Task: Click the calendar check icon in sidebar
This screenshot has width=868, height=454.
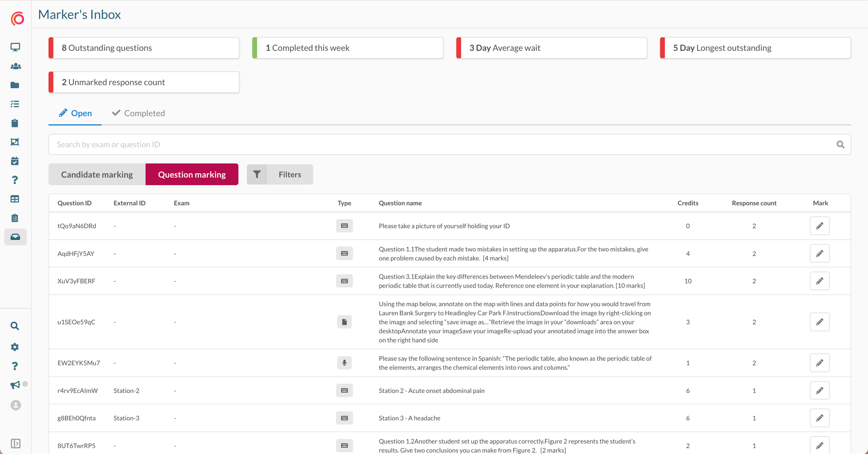Action: point(15,161)
